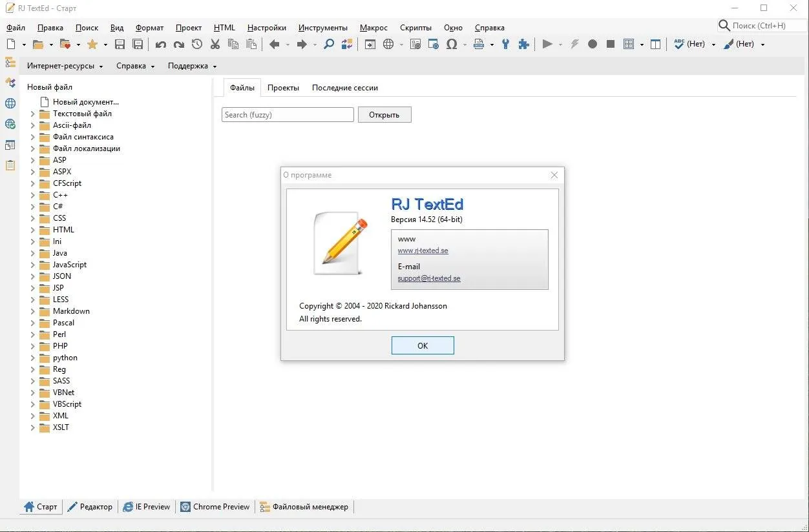
Task: Click the print icon in toolbar
Action: click(x=479, y=45)
